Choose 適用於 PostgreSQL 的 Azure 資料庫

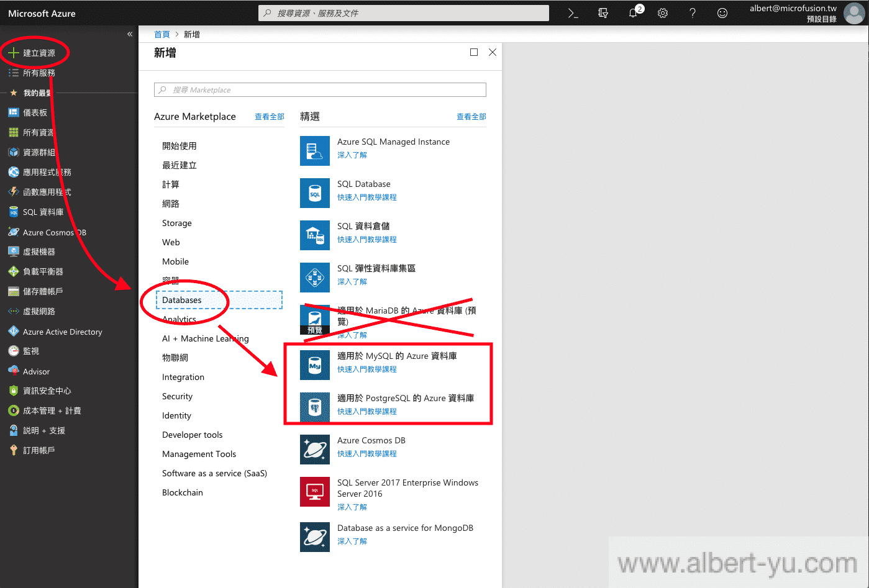406,398
